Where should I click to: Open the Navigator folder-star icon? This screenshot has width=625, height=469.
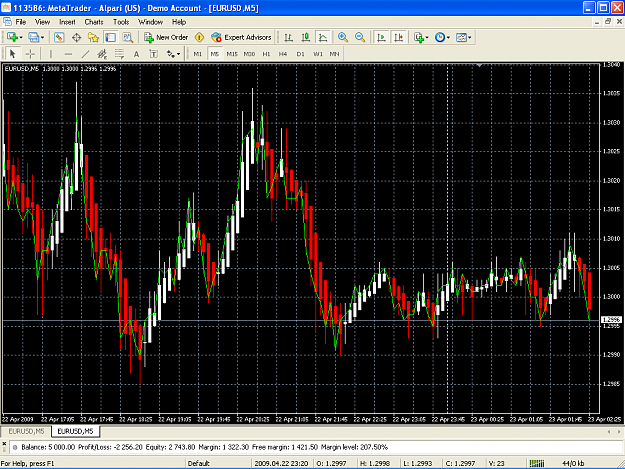pyautogui.click(x=93, y=37)
